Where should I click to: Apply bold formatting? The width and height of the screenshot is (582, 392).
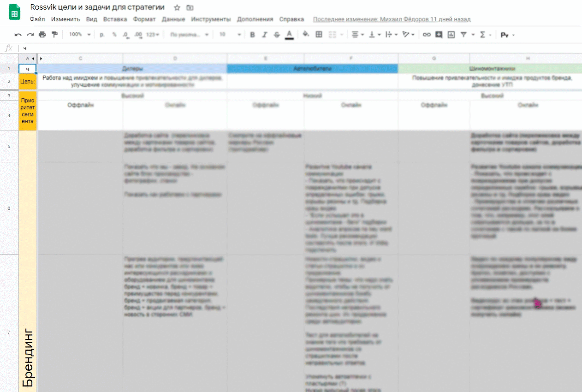pyautogui.click(x=252, y=35)
